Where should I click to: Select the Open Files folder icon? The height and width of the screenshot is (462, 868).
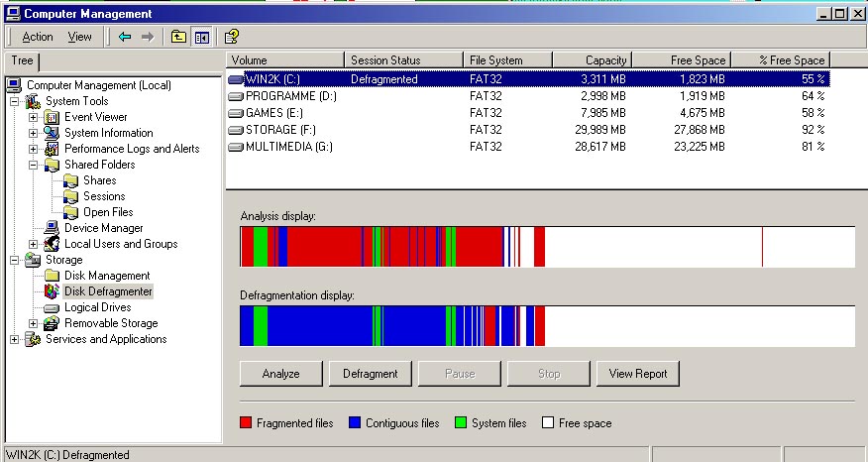click(x=71, y=212)
